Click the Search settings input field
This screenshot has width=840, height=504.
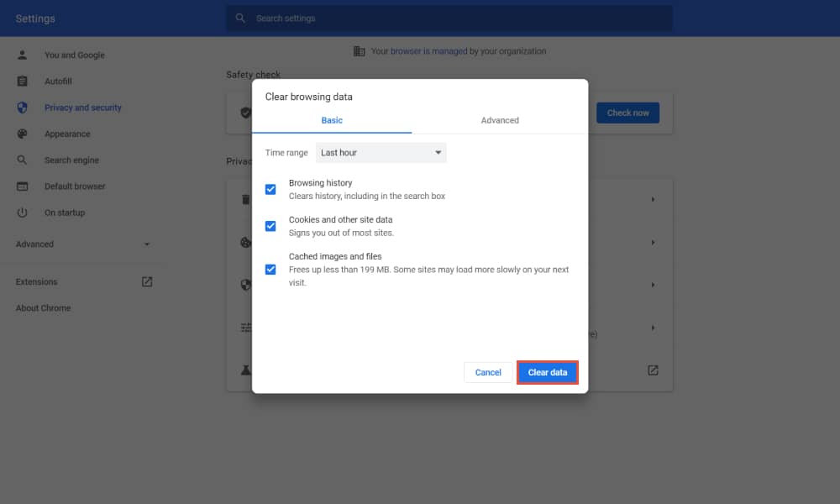click(x=449, y=18)
